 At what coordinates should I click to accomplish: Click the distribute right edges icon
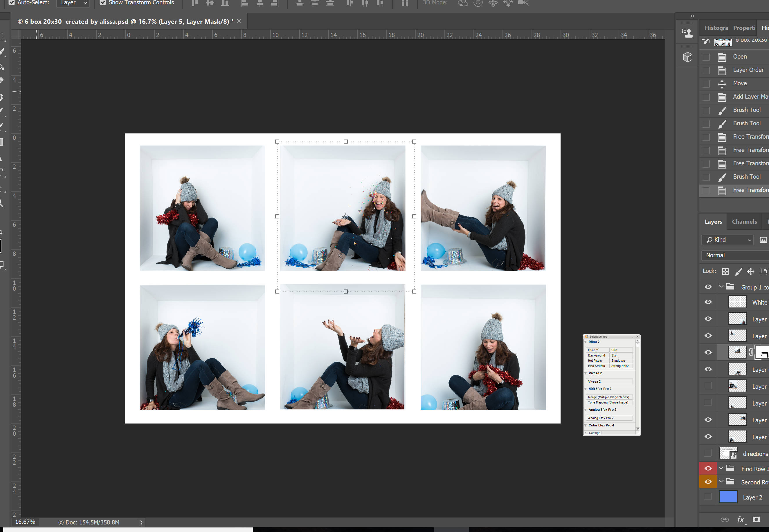click(x=380, y=3)
